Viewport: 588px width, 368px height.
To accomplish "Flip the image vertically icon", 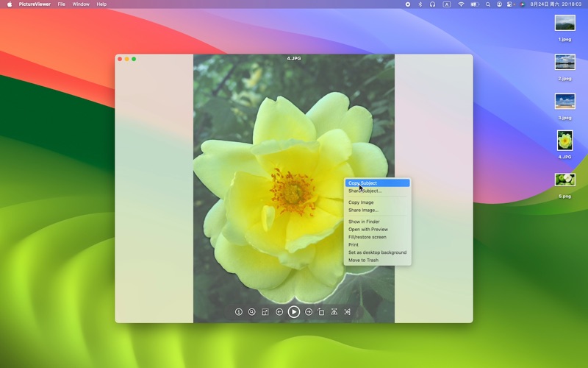I will click(334, 312).
